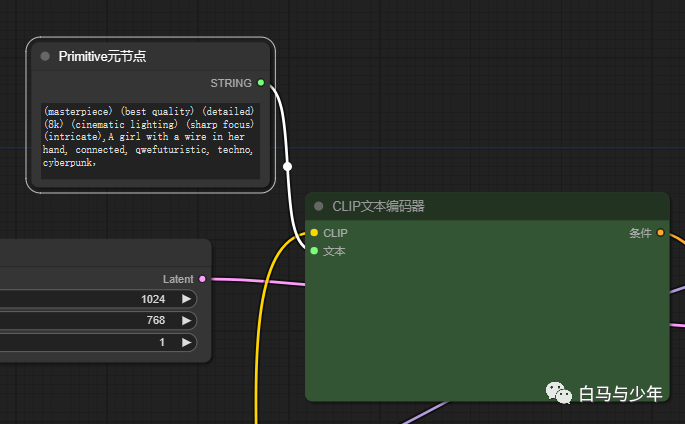Click the pink Latent output port

click(203, 279)
